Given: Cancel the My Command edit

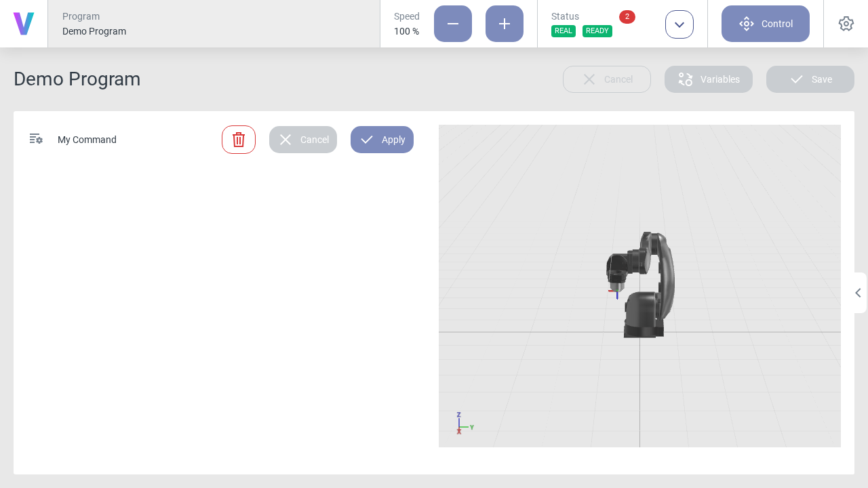Looking at the screenshot, I should pyautogui.click(x=303, y=140).
